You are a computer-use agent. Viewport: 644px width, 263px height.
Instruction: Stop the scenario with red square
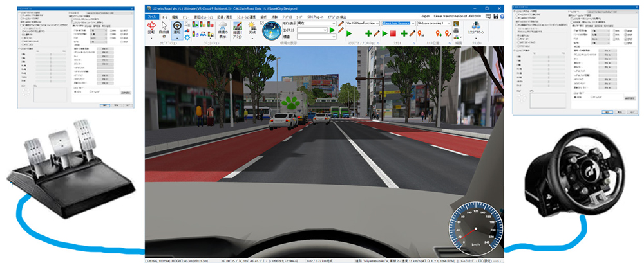coord(393,33)
